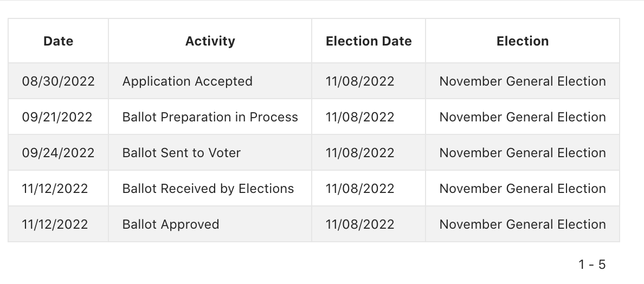Click the 11/12/2022 date in Ballot Approved row
This screenshot has width=644, height=284.
point(55,224)
